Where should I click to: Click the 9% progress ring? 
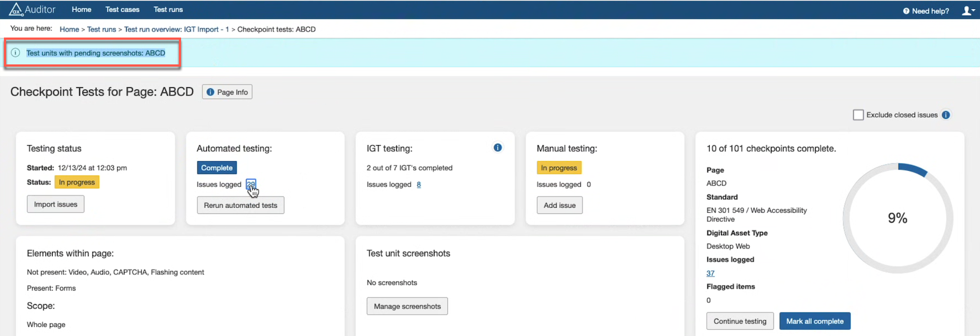tap(898, 218)
